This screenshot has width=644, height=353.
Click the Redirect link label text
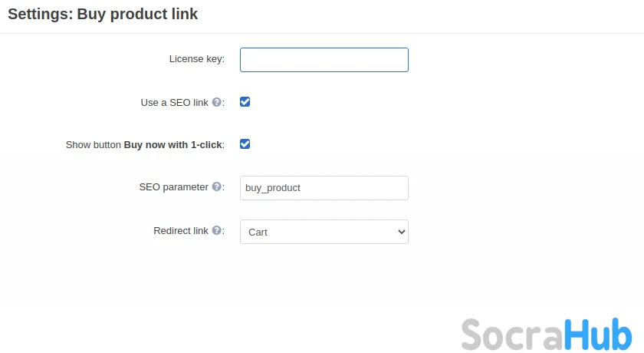[x=181, y=230]
